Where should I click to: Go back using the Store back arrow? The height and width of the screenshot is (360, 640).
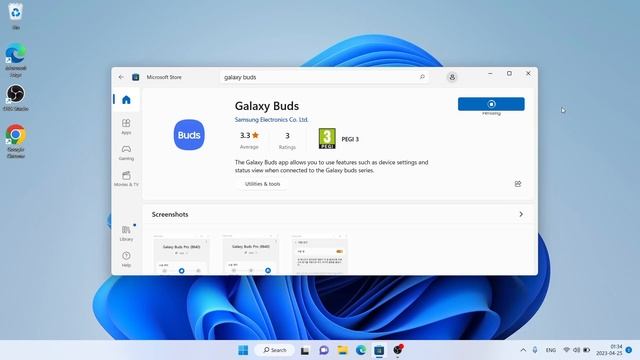tap(121, 77)
